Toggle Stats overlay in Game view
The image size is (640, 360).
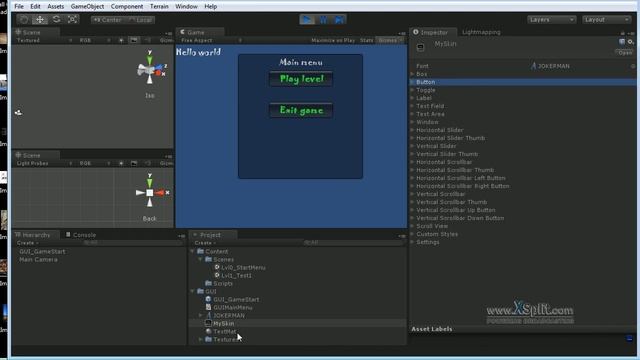(x=367, y=40)
